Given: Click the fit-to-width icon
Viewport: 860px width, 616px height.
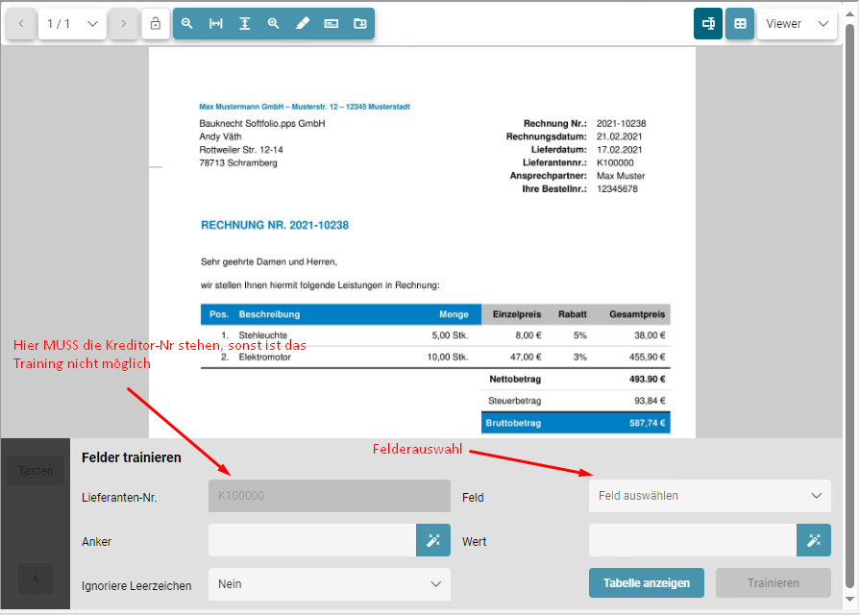Looking at the screenshot, I should pos(216,24).
